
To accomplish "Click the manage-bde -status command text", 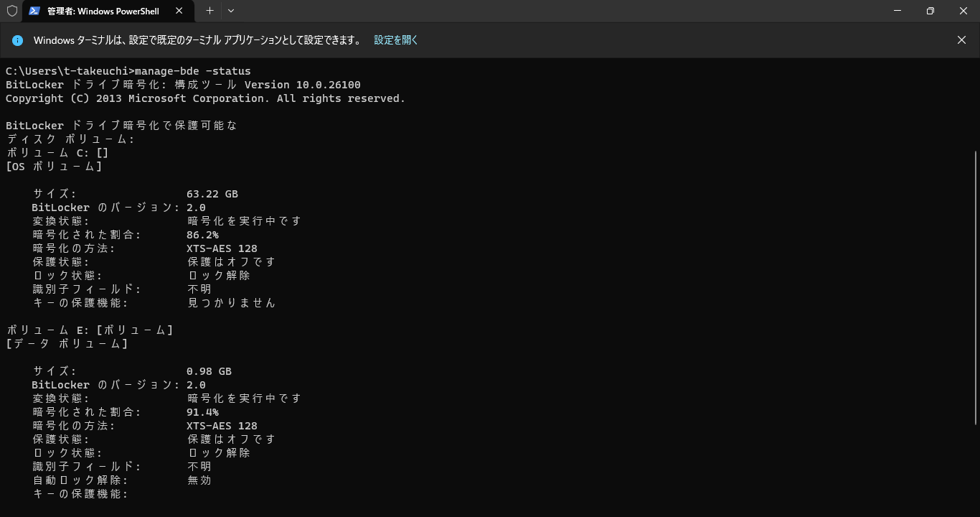I will (192, 71).
